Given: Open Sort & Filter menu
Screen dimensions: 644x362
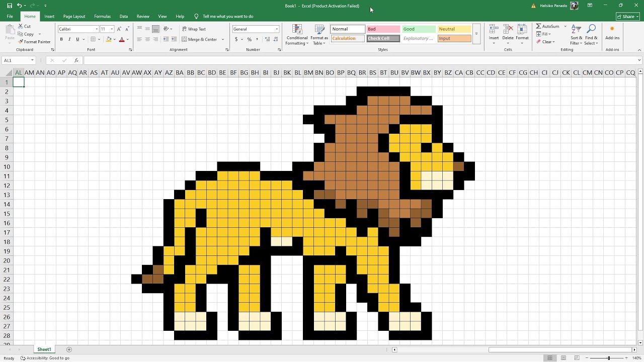Looking at the screenshot, I should tap(577, 34).
